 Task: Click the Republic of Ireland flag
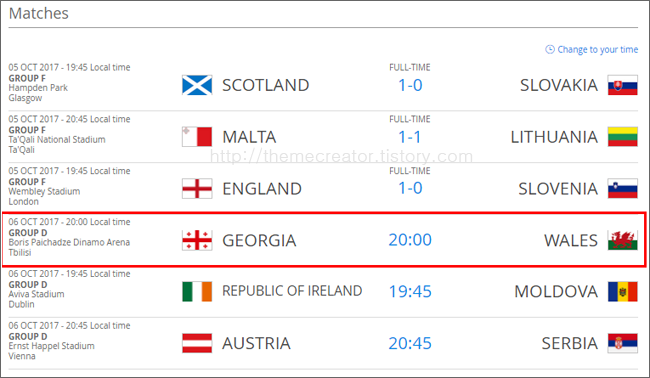pyautogui.click(x=197, y=291)
